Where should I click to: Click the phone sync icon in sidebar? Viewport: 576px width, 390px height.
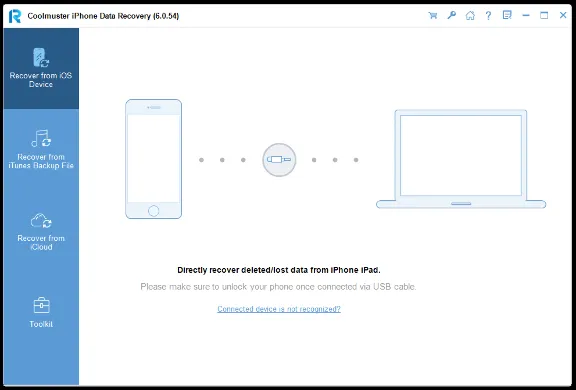pyautogui.click(x=41, y=58)
